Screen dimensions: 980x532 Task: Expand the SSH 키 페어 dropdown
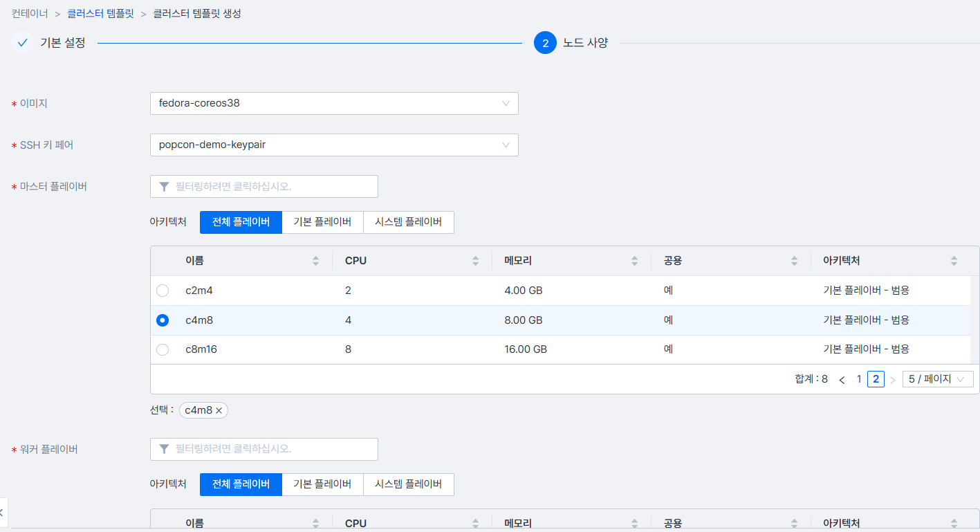click(x=333, y=145)
